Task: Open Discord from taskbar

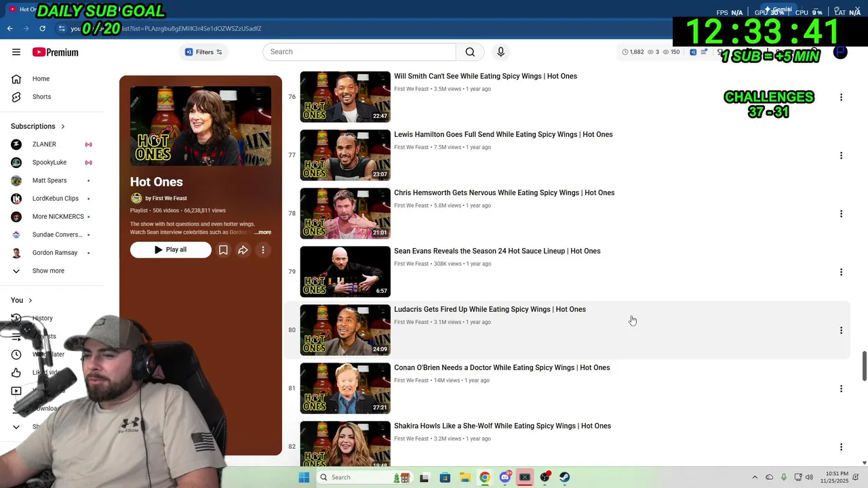Action: click(505, 477)
